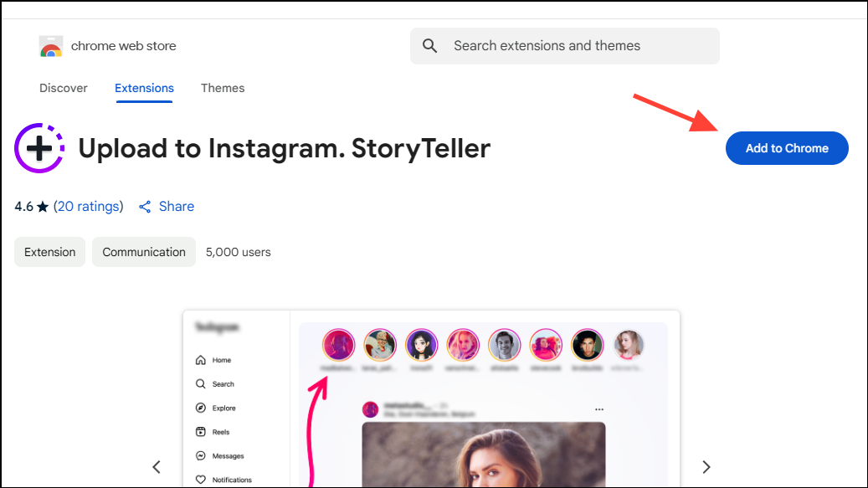Click the Communication category chip
Screen dimensions: 868x488
144,252
